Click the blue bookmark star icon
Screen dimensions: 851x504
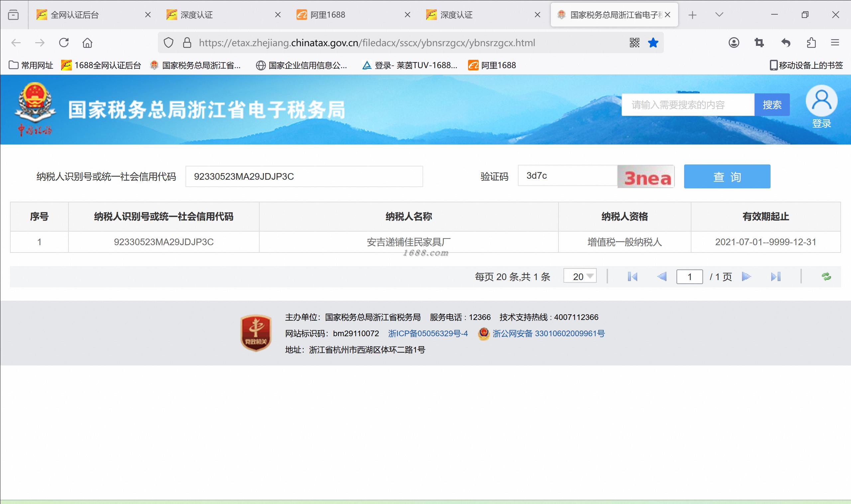[x=653, y=43]
